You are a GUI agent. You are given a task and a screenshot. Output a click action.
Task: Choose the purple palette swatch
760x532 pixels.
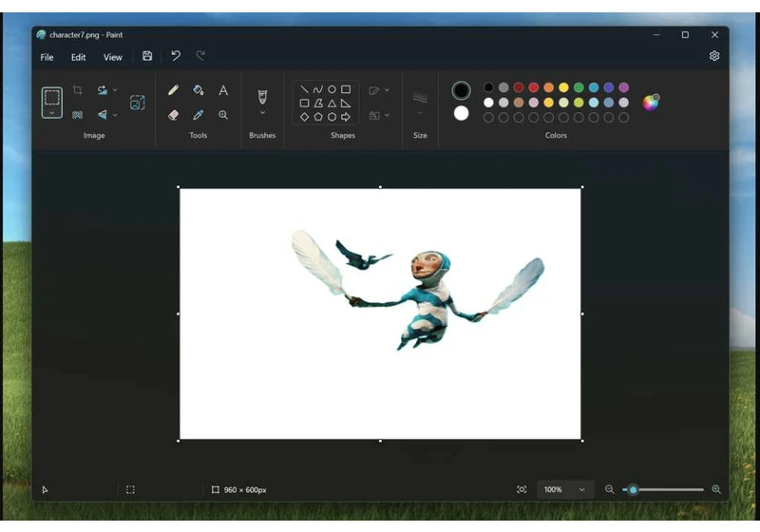[x=624, y=87]
